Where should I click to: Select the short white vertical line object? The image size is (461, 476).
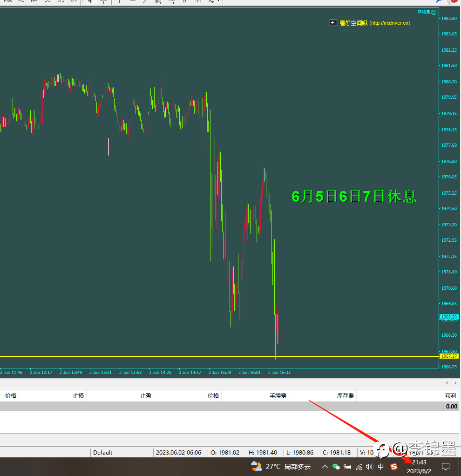coord(108,147)
